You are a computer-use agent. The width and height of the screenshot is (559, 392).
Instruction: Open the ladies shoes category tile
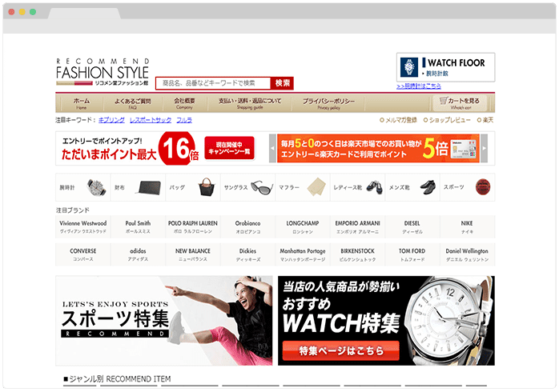point(357,187)
